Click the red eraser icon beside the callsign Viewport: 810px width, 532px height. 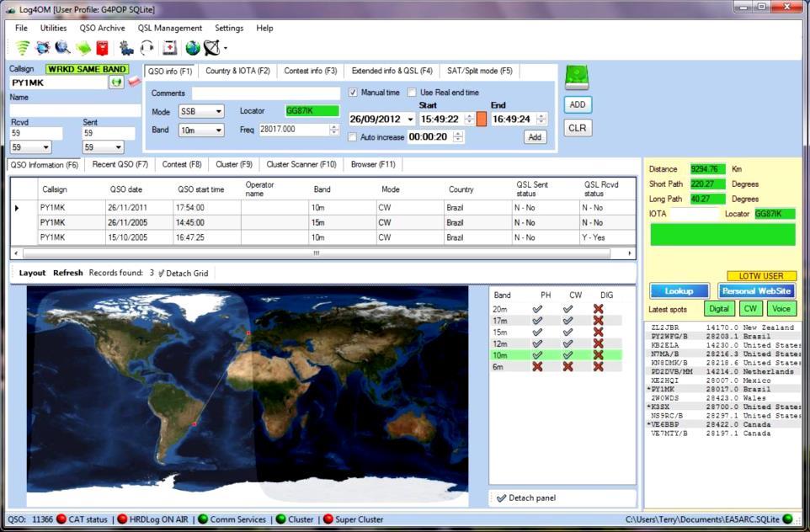click(x=135, y=81)
